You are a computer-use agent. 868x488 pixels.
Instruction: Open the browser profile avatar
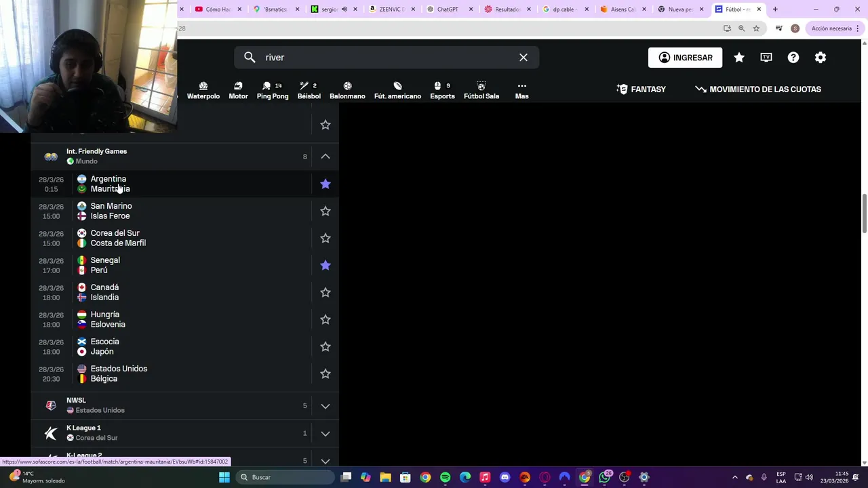tap(795, 28)
